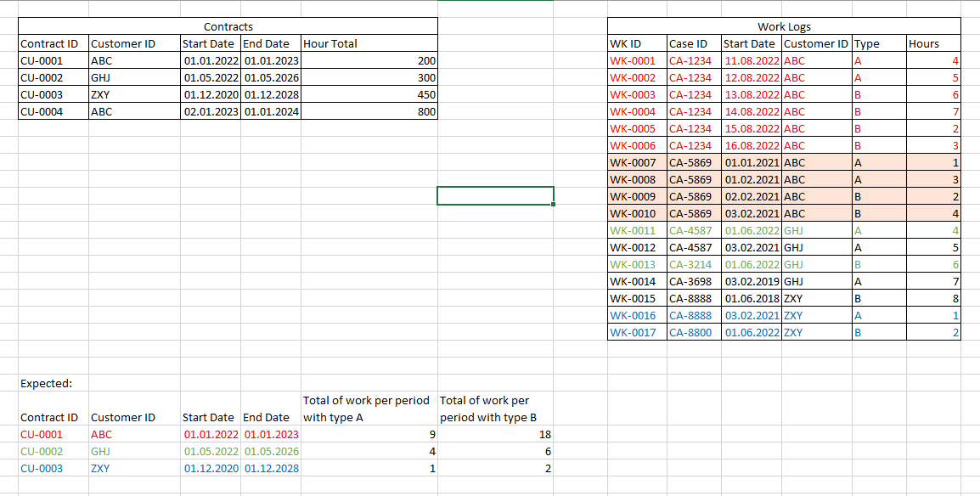Click the 'Case ID' column header
The height and width of the screenshot is (496, 980).
(x=695, y=43)
